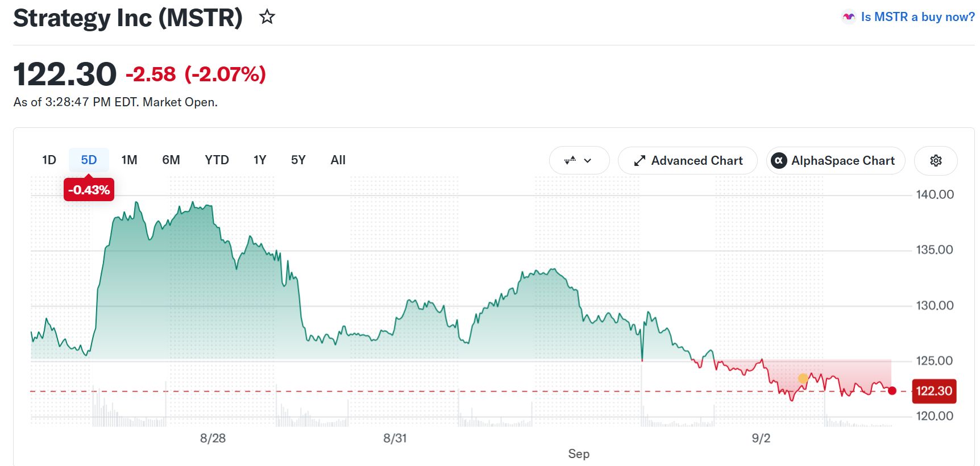Click the 135.00 axis value

[935, 249]
